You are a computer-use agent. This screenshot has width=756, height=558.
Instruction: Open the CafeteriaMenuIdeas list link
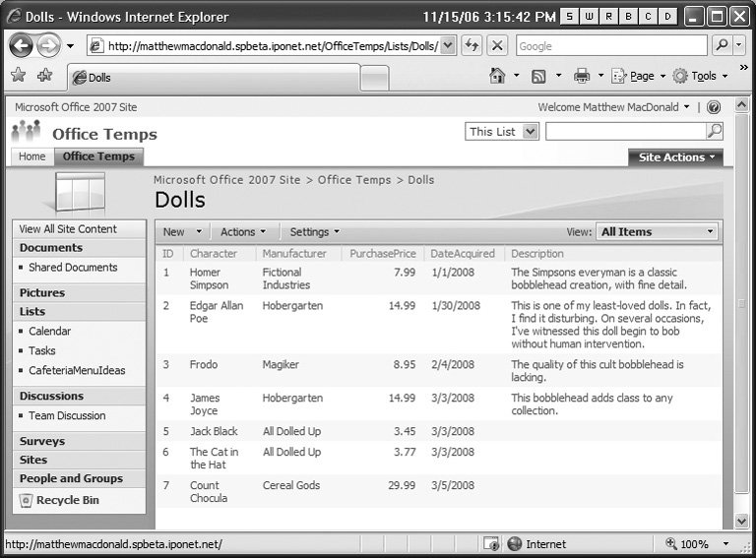coord(77,371)
